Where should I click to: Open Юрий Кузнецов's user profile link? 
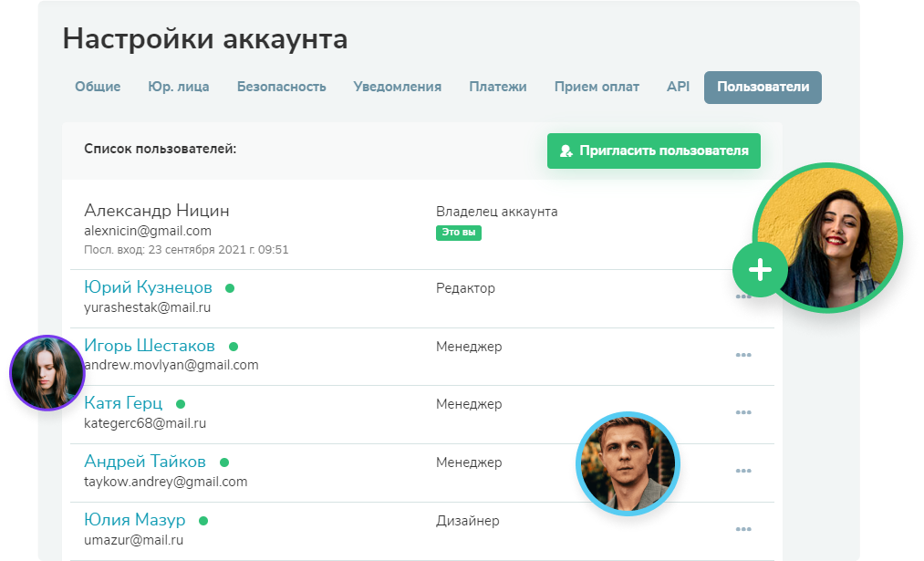tap(148, 287)
